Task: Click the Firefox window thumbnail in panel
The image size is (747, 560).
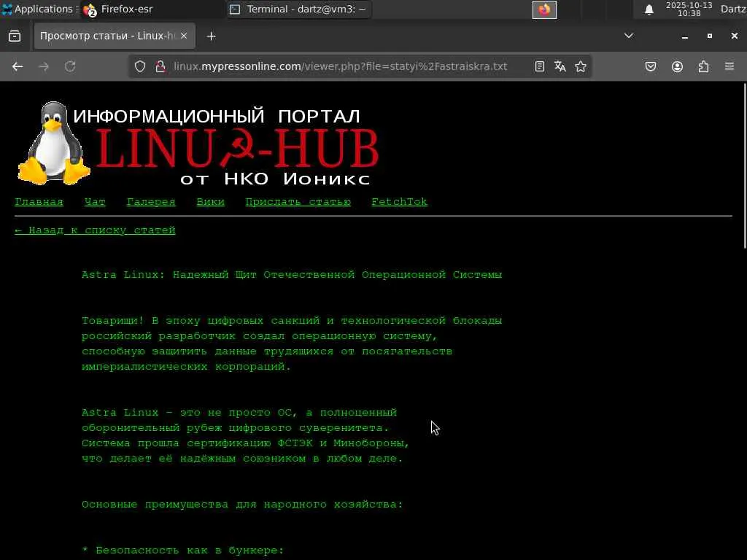Action: point(544,9)
